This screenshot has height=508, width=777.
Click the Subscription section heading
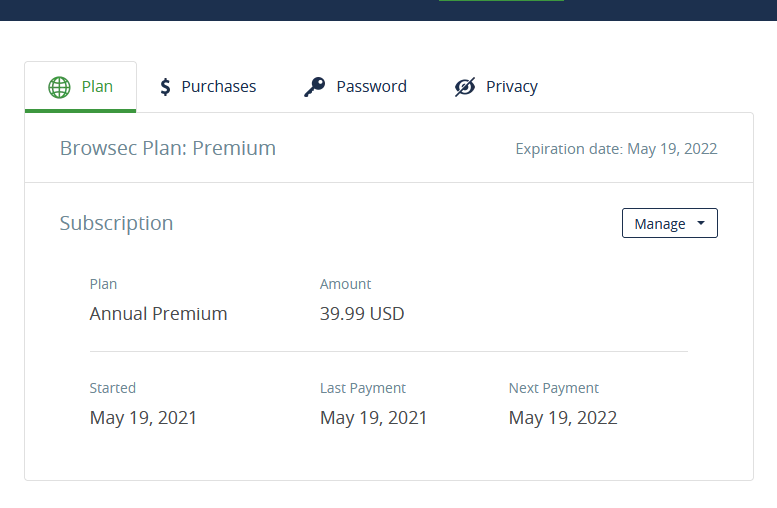[116, 223]
